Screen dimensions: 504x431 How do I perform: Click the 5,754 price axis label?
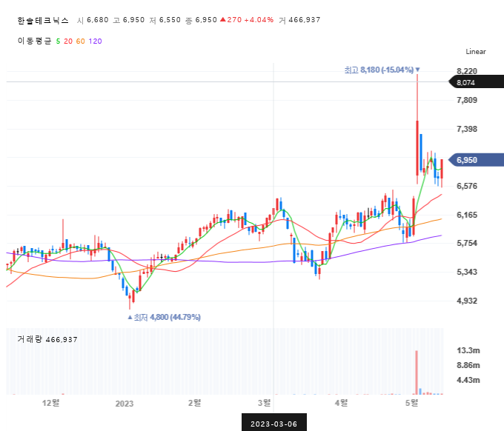pyautogui.click(x=467, y=243)
